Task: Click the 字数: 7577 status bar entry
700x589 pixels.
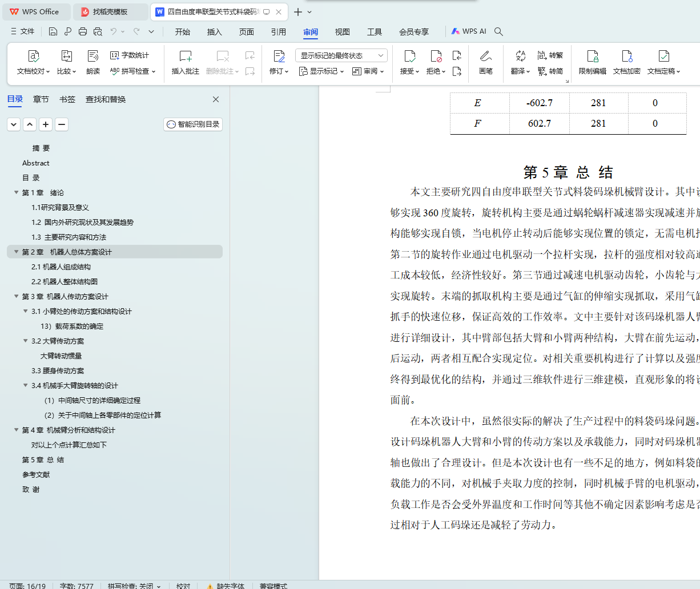Action: tap(77, 586)
